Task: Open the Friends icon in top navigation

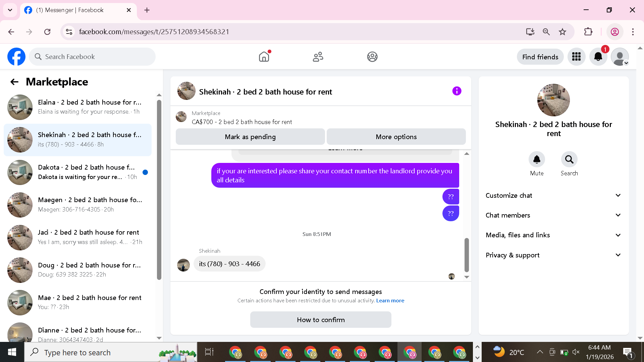Action: pyautogui.click(x=318, y=57)
